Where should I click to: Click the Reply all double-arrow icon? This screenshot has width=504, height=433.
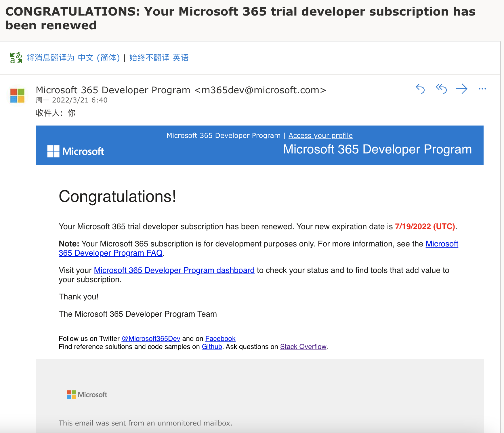pyautogui.click(x=441, y=89)
